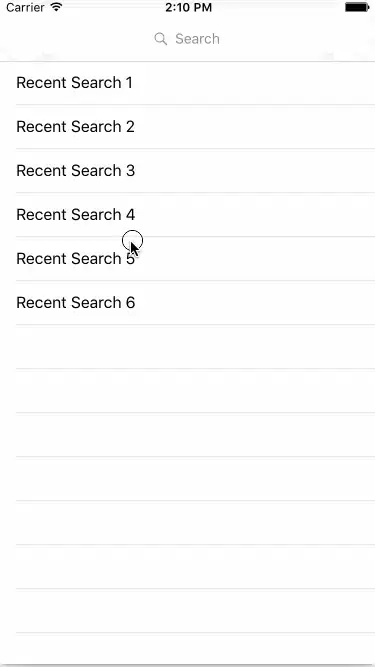Viewport: 375px width, 667px height.
Task: Pick the Recent Search 5 item
Action: coord(188,259)
